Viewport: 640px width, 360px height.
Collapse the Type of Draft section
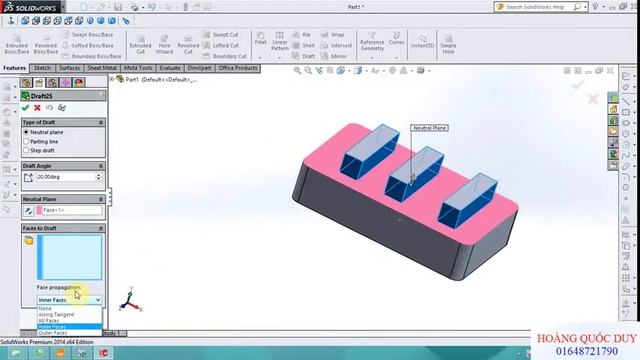tap(101, 122)
